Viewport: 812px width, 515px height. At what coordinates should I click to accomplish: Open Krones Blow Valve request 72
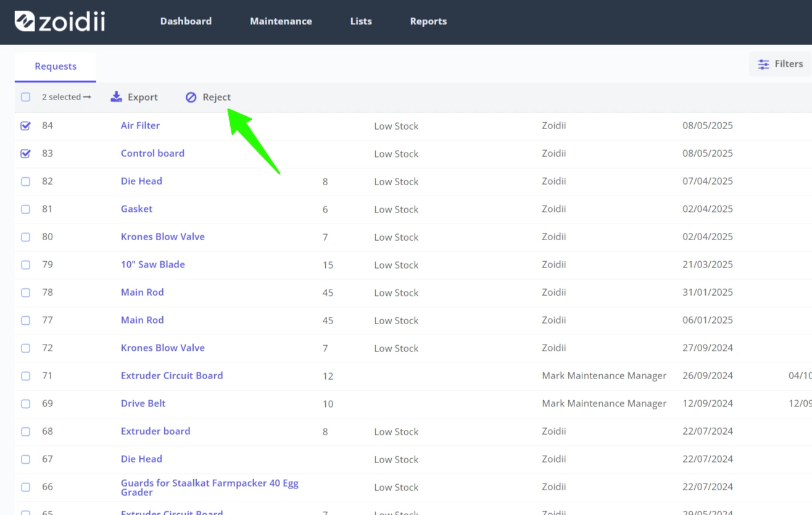pyautogui.click(x=163, y=348)
